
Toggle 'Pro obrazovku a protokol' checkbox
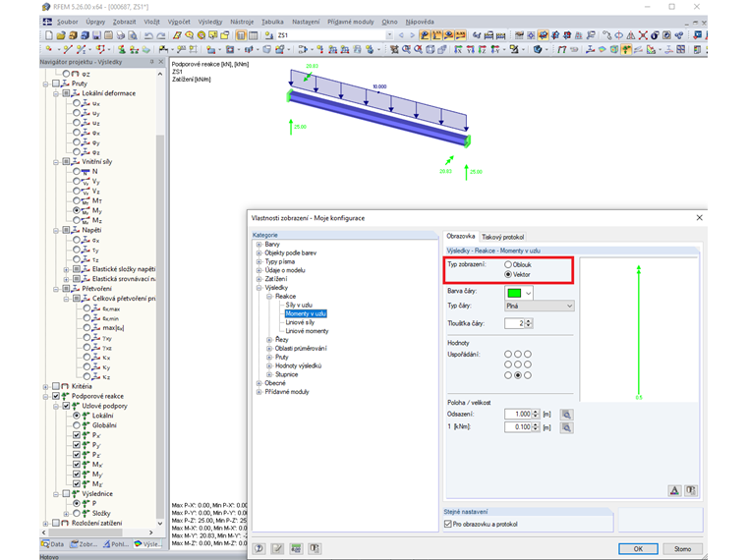coord(448,524)
